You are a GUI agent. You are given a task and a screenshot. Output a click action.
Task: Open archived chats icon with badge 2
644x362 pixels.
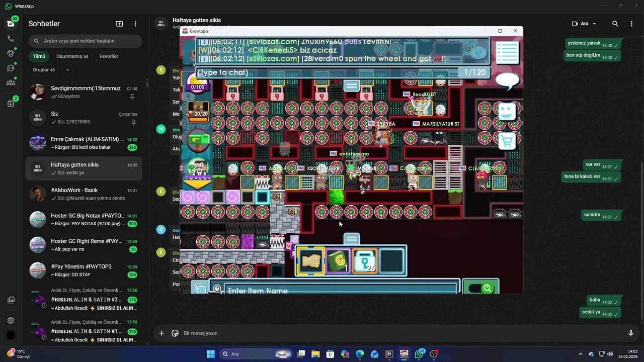pyautogui.click(x=11, y=104)
